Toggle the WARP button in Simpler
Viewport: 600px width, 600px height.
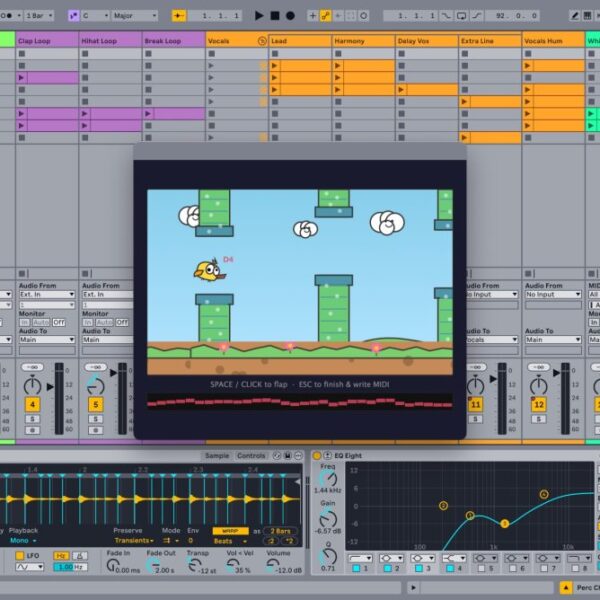[x=230, y=531]
